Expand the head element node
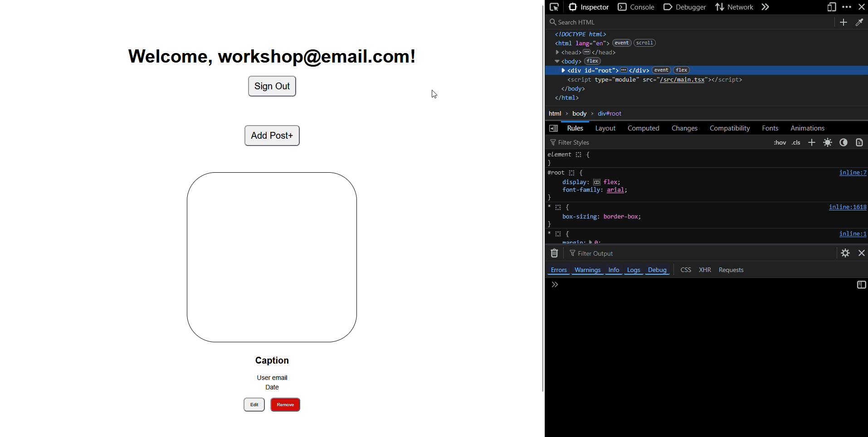The width and height of the screenshot is (868, 437). coord(557,52)
